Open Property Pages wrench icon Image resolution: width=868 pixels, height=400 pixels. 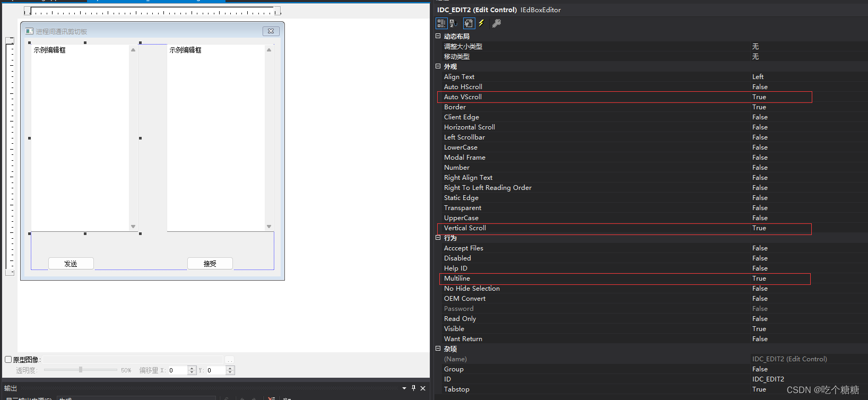[x=497, y=23]
